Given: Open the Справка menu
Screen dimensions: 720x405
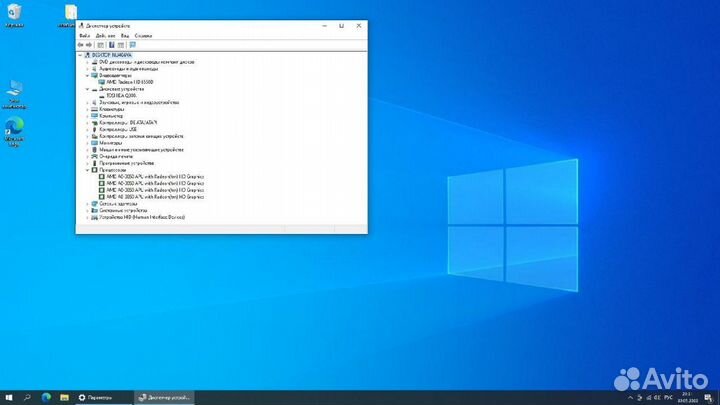Looking at the screenshot, I should click(x=143, y=35).
